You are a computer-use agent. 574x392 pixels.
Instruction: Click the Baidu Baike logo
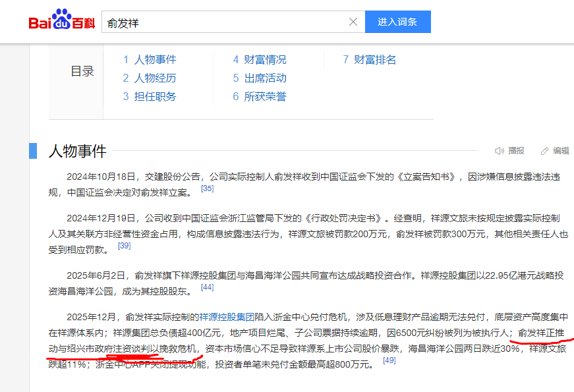pos(62,20)
